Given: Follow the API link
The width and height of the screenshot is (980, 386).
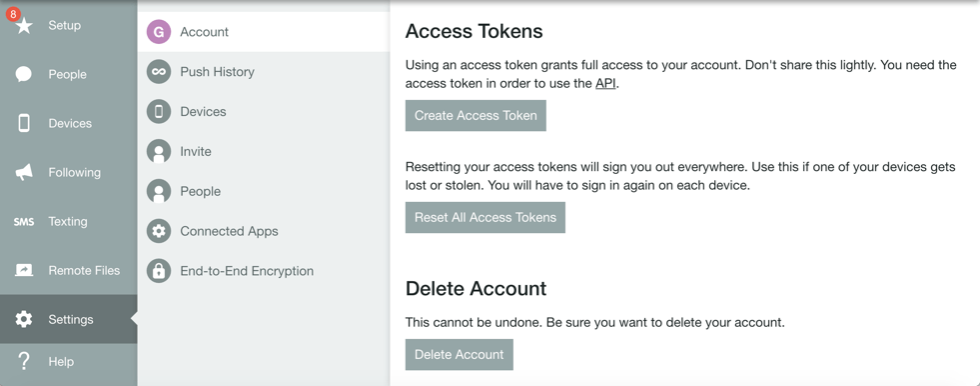Looking at the screenshot, I should [x=605, y=84].
